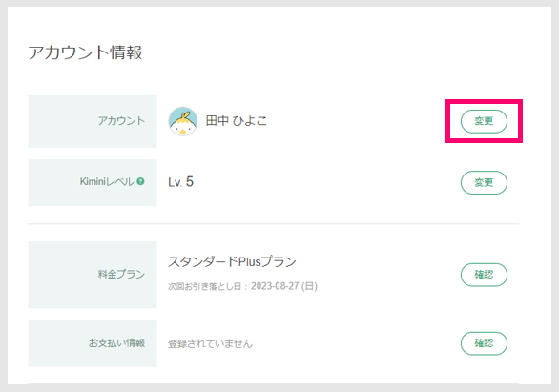Image resolution: width=559 pixels, height=392 pixels.
Task: Click the お支払い情報 row label cell
Action: click(x=93, y=343)
